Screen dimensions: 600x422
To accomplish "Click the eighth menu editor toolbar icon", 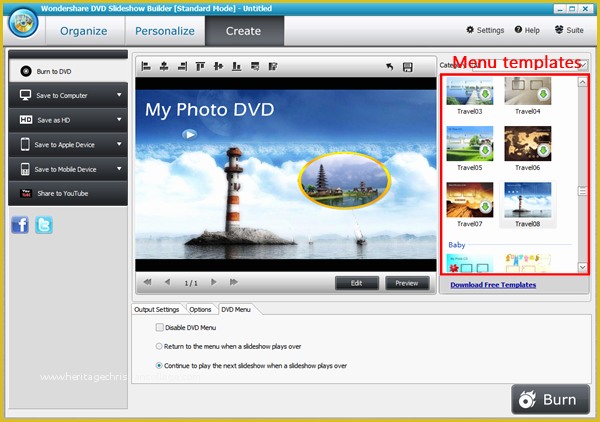I will pos(273,67).
